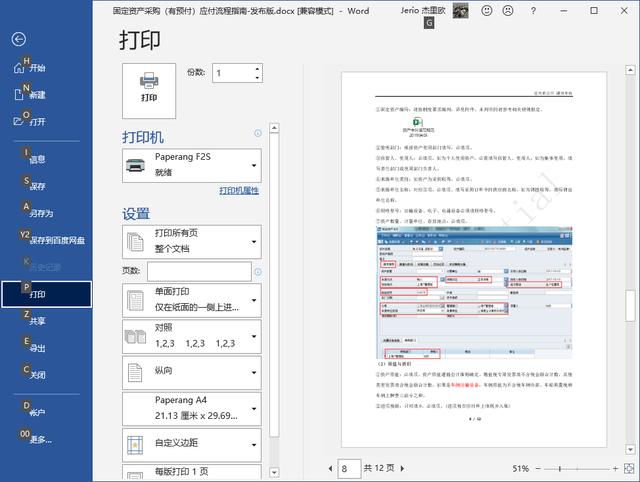Decrease copies with the down spinner arrow
Screen dimensions: 640x482
tap(257, 78)
